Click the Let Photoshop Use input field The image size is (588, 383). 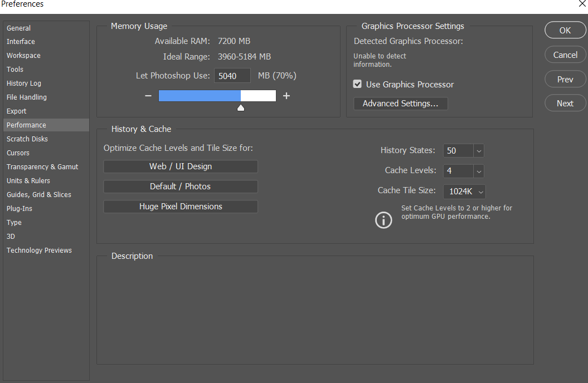[232, 75]
